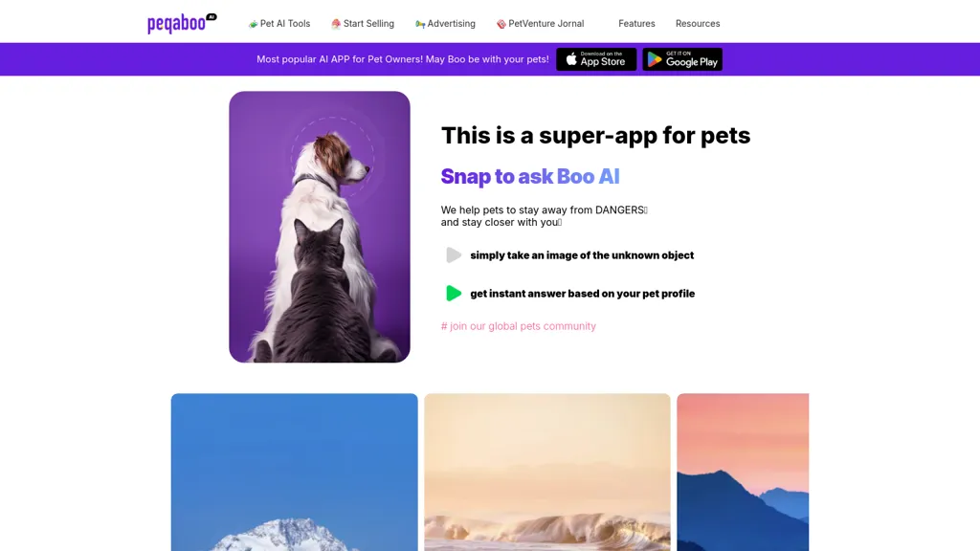Image resolution: width=980 pixels, height=551 pixels.
Task: Click the Google Play triangle logo
Action: (655, 59)
